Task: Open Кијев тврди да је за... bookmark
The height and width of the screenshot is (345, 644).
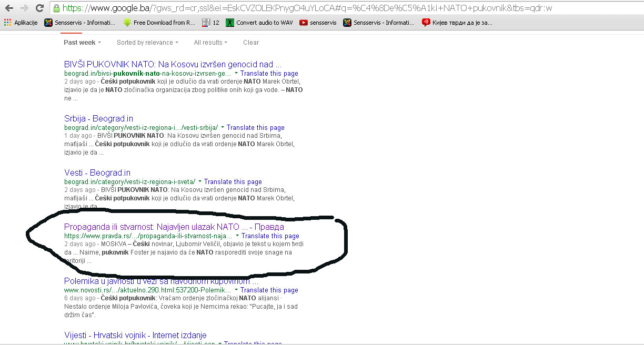Action: 457,23
